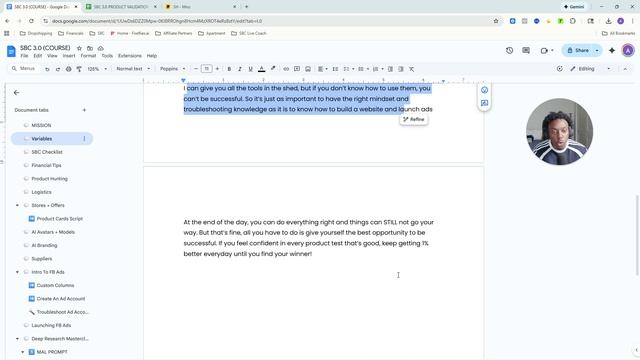This screenshot has height=360, width=640.
Task: Click the font size input field
Action: (x=207, y=69)
